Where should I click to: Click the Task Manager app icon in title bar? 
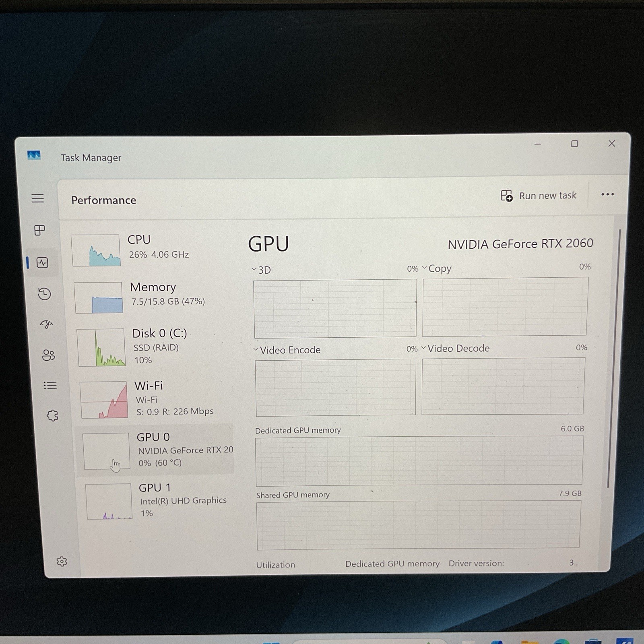click(x=34, y=155)
